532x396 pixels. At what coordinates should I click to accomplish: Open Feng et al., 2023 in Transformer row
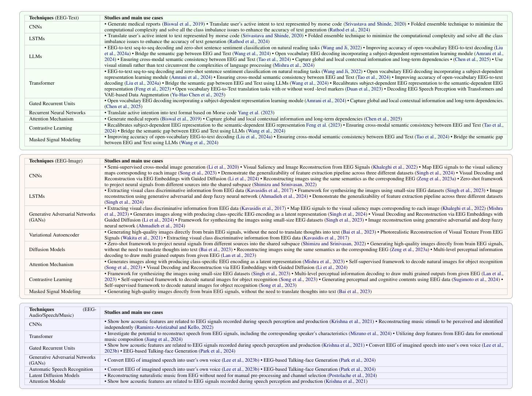[x=153, y=89]
